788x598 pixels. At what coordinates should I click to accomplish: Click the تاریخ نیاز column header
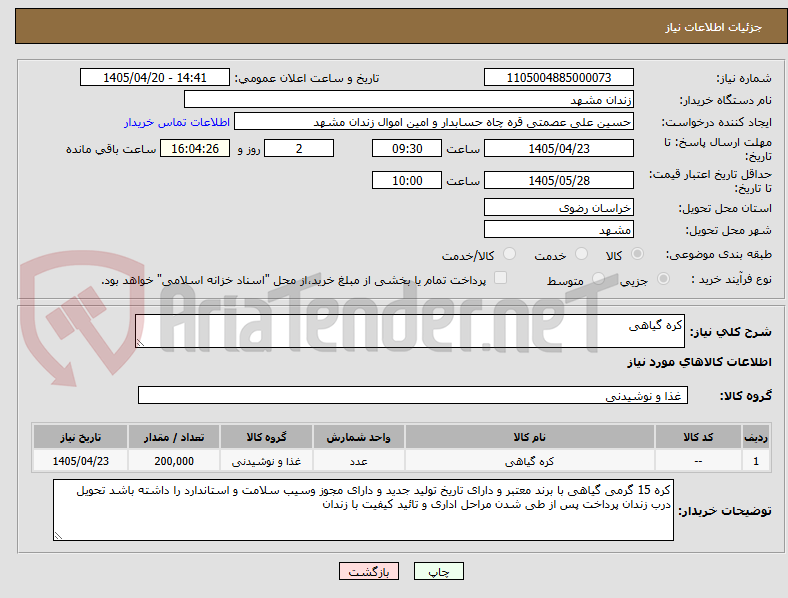point(80,437)
